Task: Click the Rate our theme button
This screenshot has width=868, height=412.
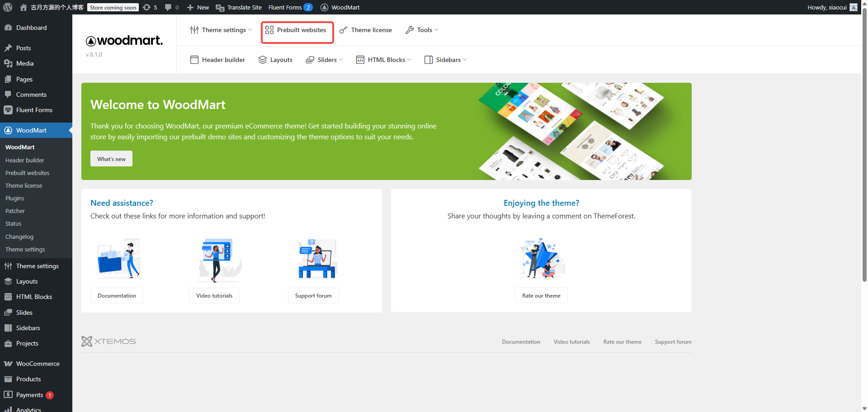Action: (541, 295)
